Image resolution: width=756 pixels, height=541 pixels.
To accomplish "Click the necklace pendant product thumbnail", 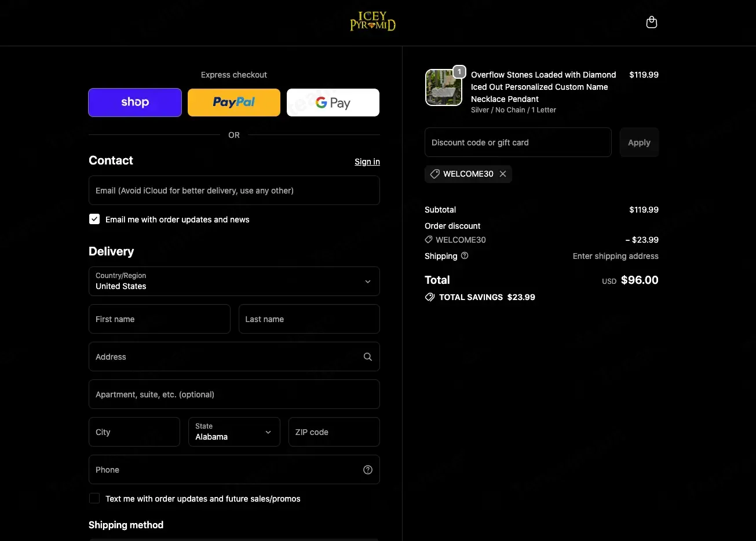I will [444, 87].
